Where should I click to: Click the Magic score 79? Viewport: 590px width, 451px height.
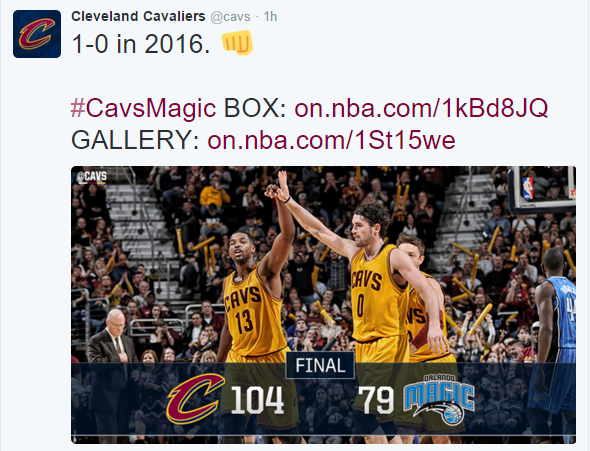pos(376,400)
